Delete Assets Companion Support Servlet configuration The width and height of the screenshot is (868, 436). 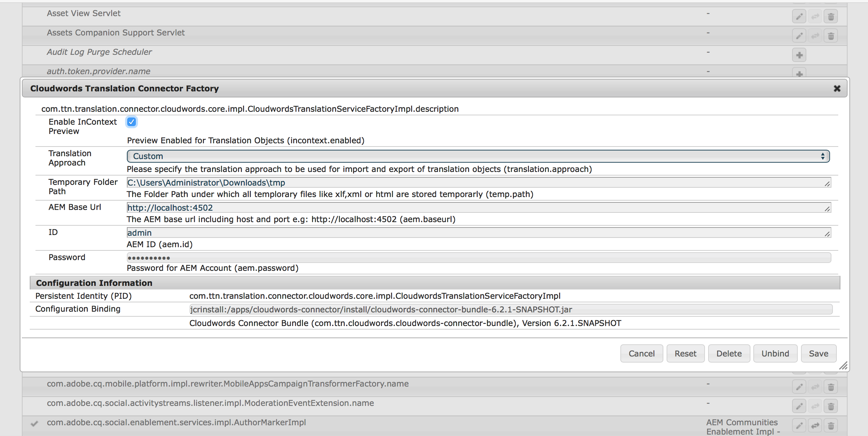click(831, 36)
